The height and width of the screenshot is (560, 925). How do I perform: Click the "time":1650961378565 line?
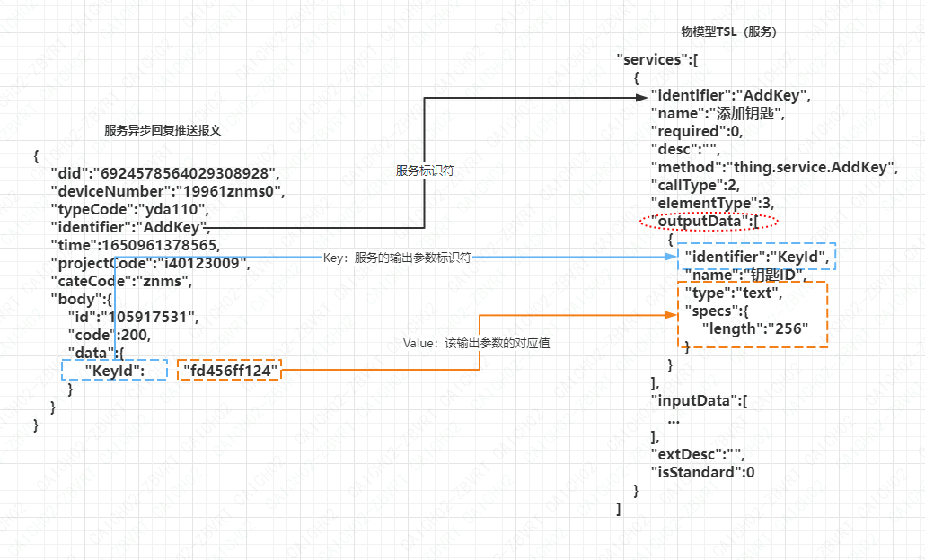click(135, 244)
